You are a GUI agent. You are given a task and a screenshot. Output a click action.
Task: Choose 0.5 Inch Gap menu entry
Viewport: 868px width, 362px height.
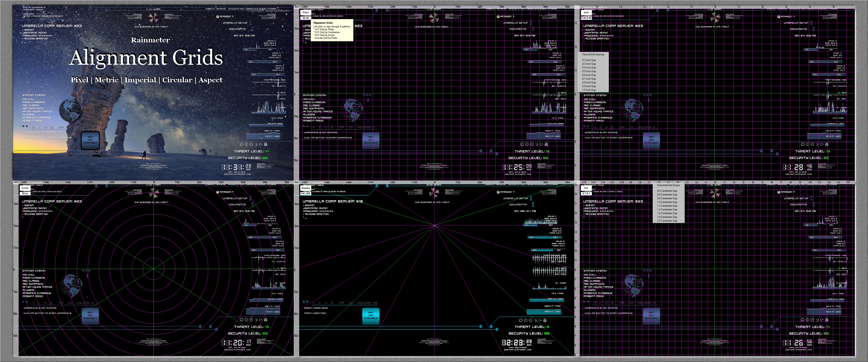[589, 71]
